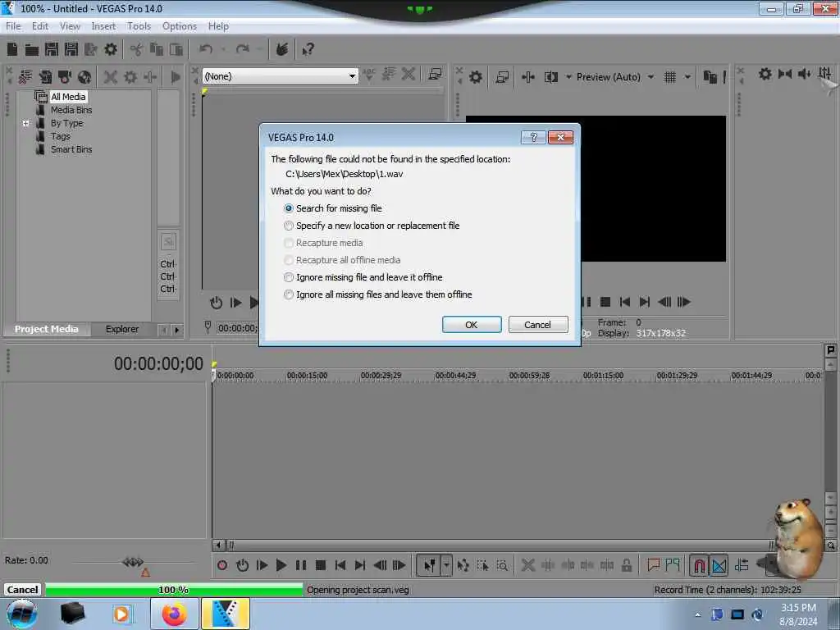This screenshot has height=630, width=840.
Task: Click the Downmix Output icon in mixer
Action: click(x=785, y=74)
